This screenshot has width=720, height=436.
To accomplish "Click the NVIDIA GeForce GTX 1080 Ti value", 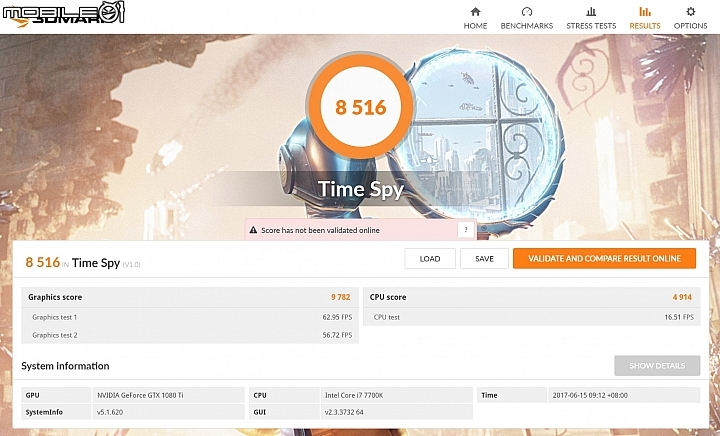I will 140,395.
